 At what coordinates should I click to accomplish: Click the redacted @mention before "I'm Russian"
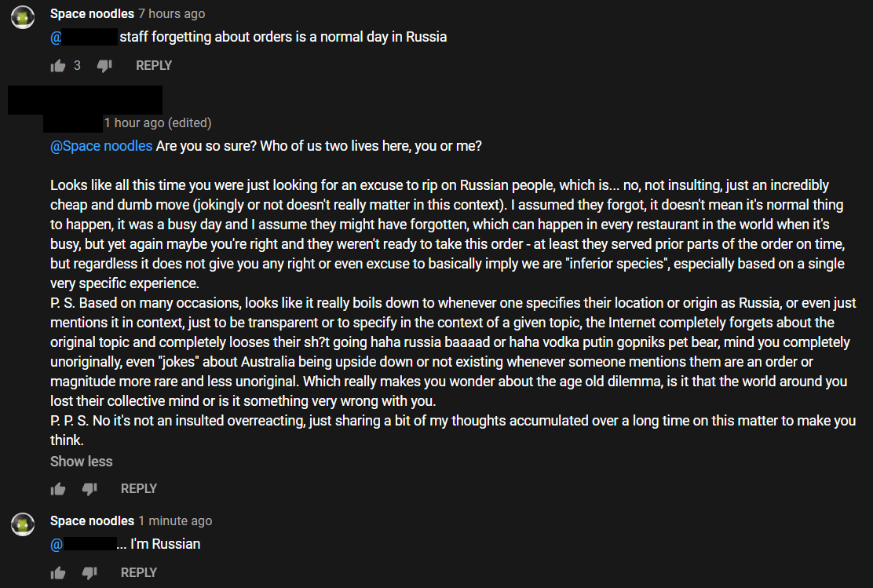point(84,544)
